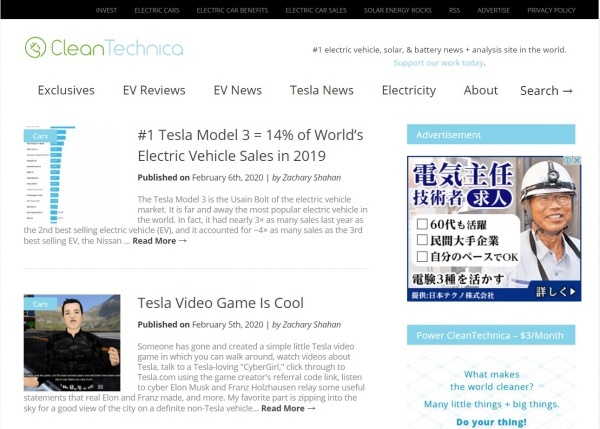The height and width of the screenshot is (429, 600).
Task: Open '#1 Tesla Model 3 = 14%' article headline
Action: pyautogui.click(x=251, y=145)
